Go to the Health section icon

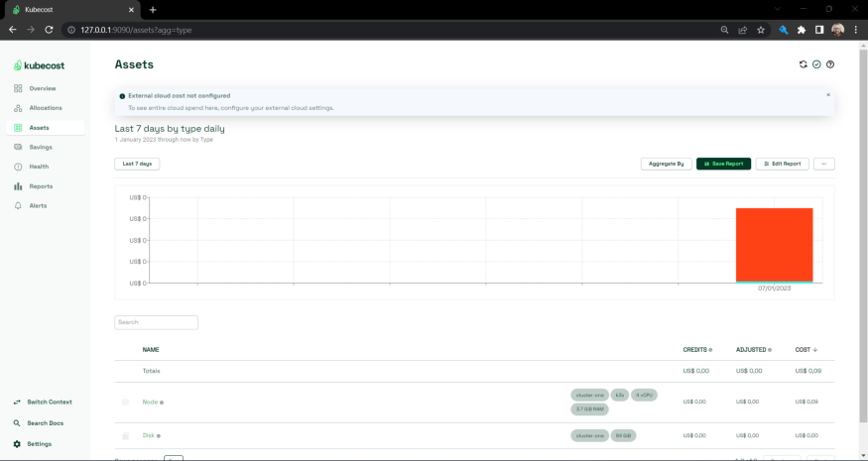18,167
